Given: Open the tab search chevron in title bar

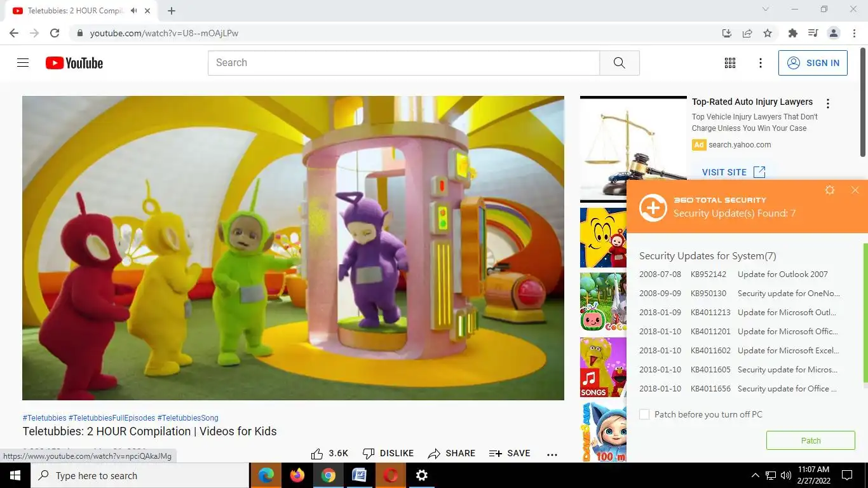Looking at the screenshot, I should point(765,10).
